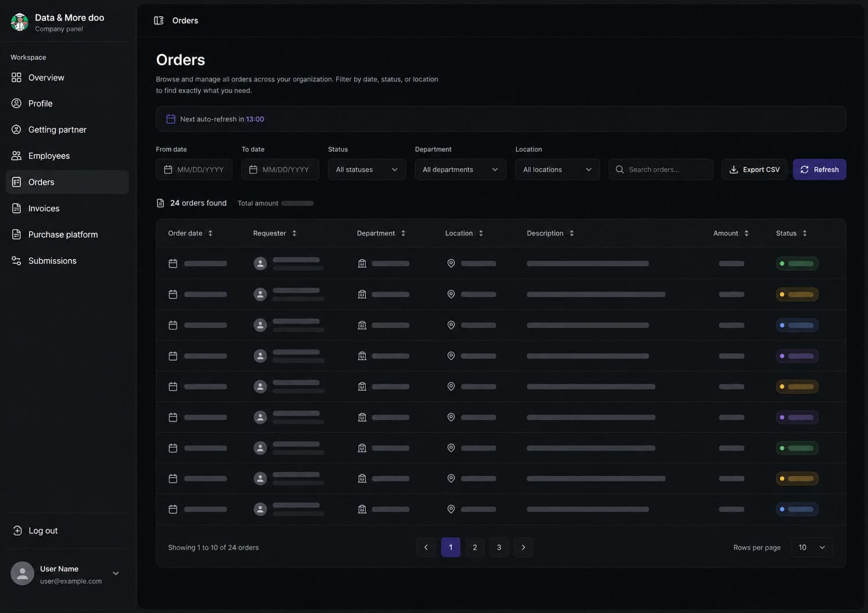The height and width of the screenshot is (613, 868).
Task: Open Employees in the sidebar
Action: (x=67, y=156)
